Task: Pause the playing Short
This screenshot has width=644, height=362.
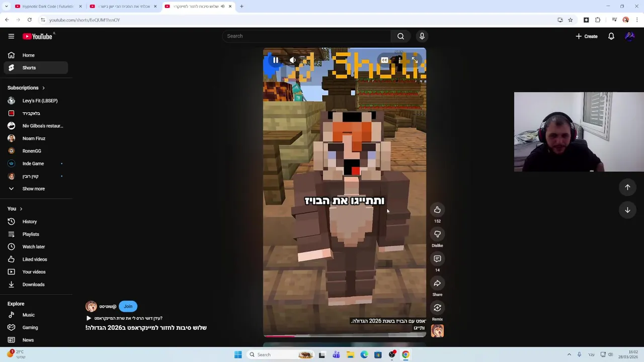Action: point(275,60)
